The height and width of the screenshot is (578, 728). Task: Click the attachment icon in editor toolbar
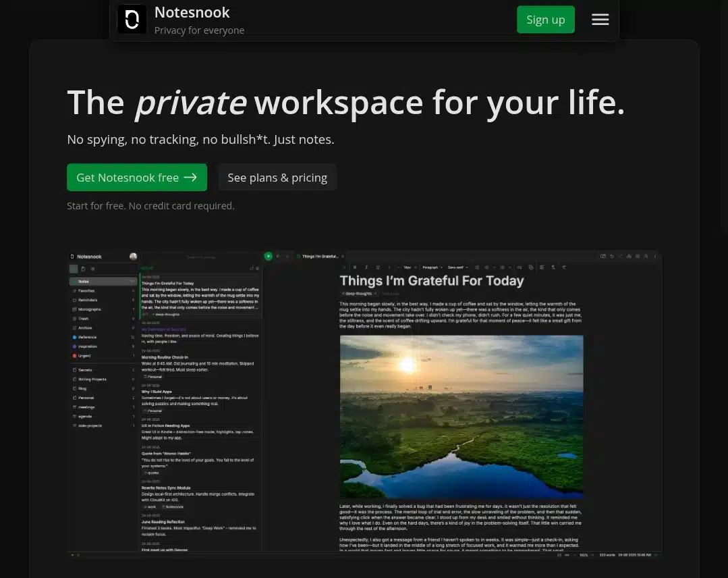pyautogui.click(x=531, y=267)
